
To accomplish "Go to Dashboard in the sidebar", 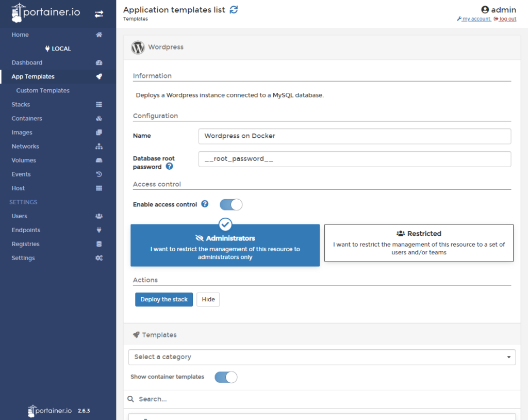I will tap(27, 63).
